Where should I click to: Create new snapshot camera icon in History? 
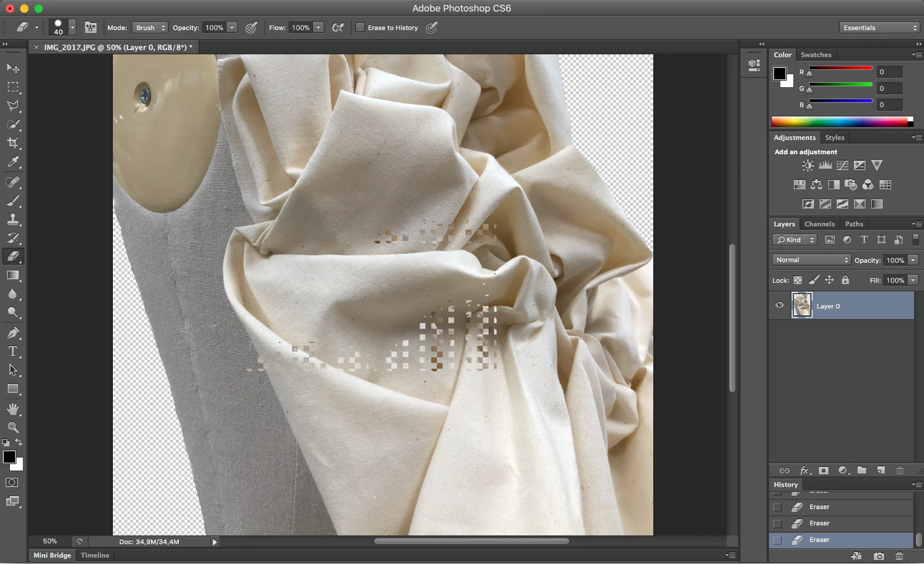click(879, 556)
